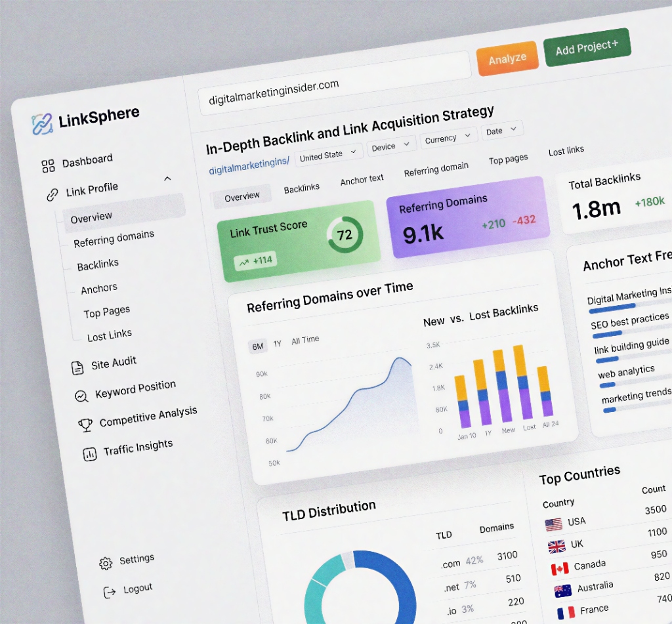The image size is (672, 624).
Task: Switch to the Backlinks tab
Action: point(302,188)
